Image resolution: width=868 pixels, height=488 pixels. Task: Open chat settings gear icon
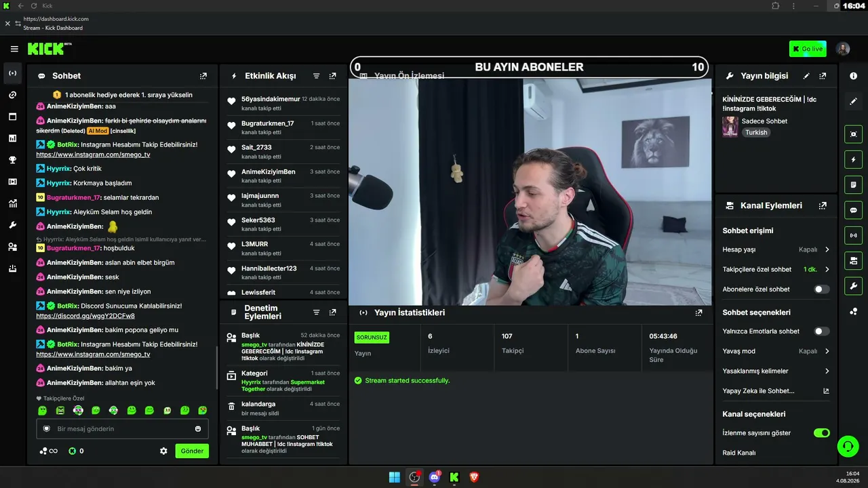163,451
